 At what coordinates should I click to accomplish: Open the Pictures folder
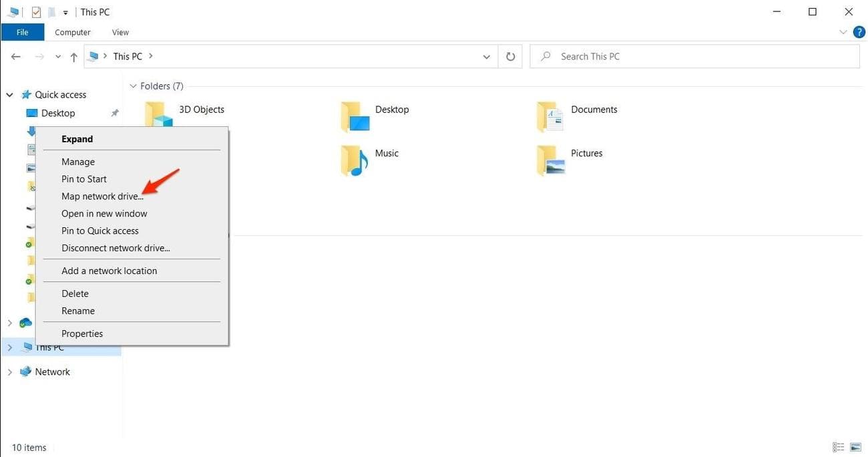(586, 153)
